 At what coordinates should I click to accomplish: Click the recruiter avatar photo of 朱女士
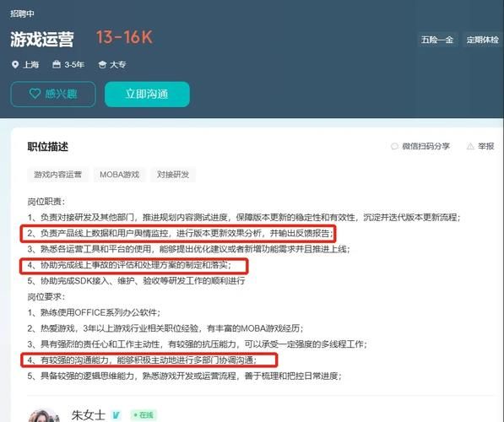tap(44, 415)
